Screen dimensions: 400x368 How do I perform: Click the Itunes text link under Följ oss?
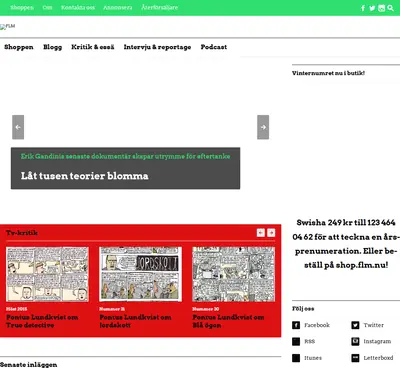313,358
